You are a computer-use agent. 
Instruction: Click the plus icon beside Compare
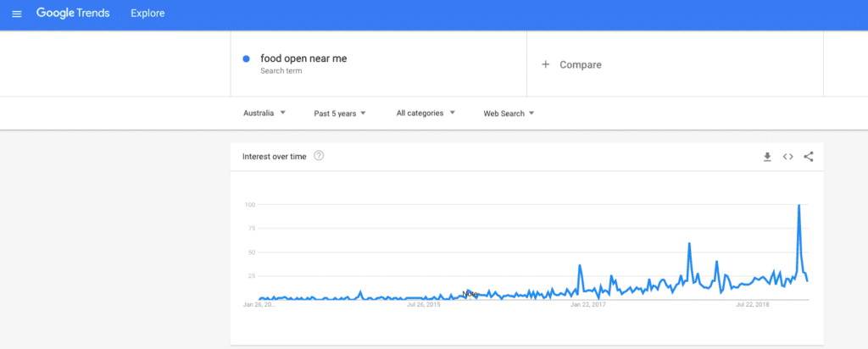(545, 64)
